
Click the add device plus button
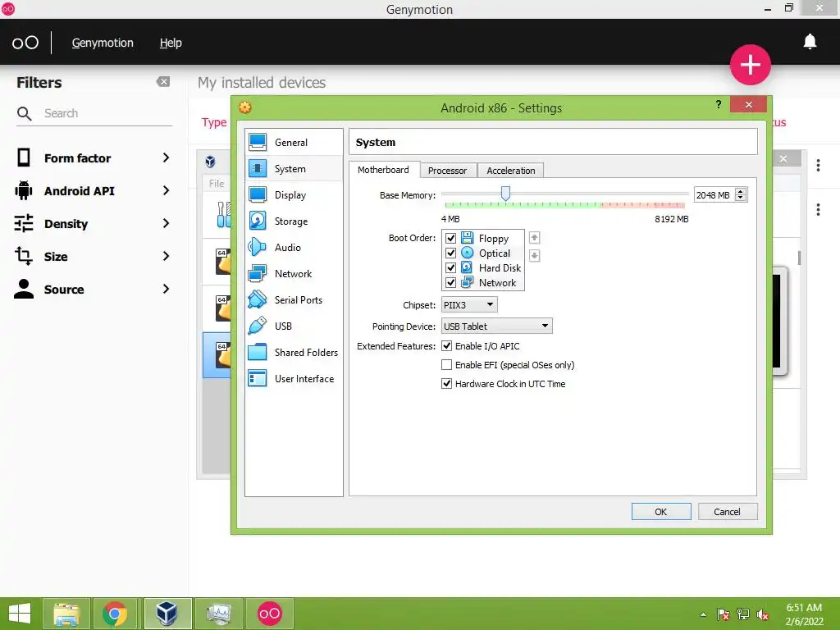coord(750,65)
